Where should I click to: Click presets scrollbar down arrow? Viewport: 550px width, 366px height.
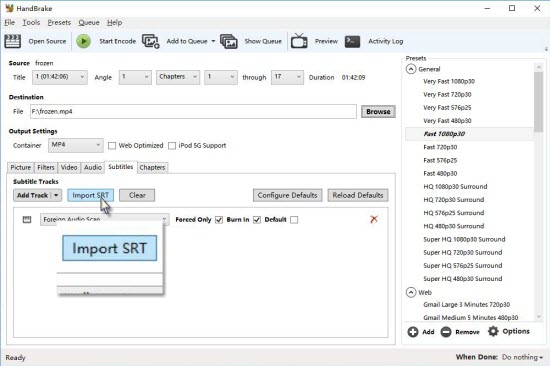coord(539,317)
